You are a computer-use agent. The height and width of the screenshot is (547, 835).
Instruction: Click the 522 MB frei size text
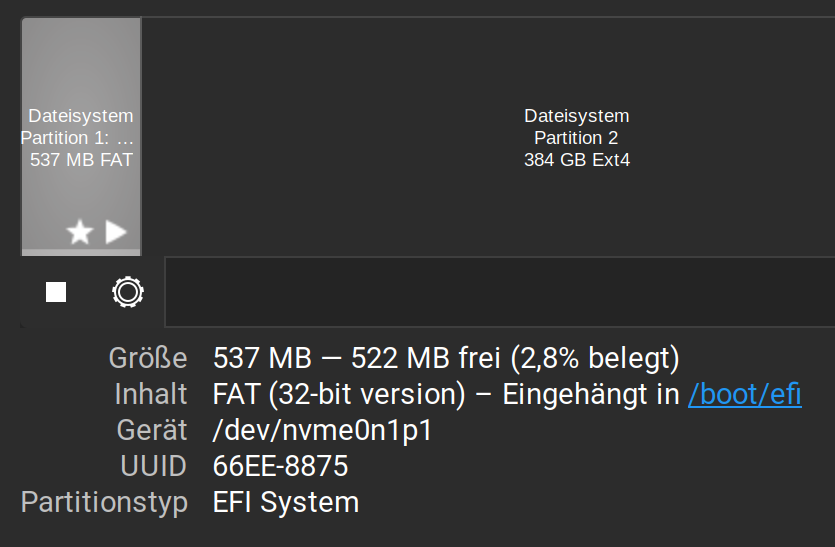point(425,358)
